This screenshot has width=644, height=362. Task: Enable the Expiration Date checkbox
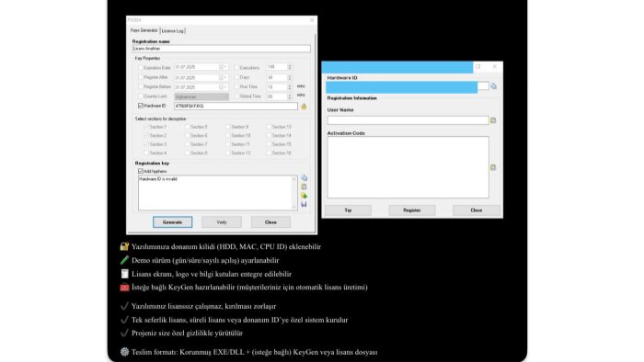pos(141,68)
